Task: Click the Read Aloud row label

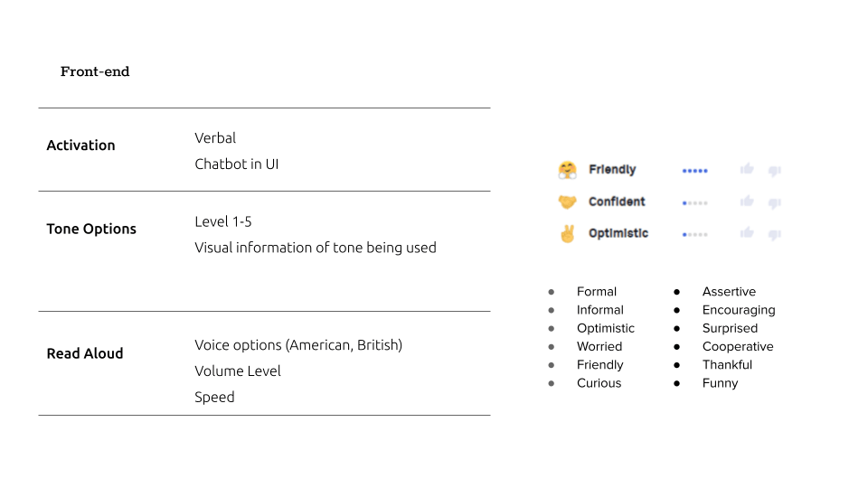Action: tap(85, 353)
